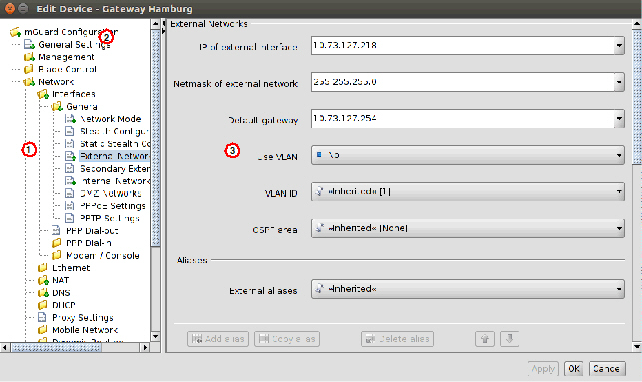Select the Ethernet tree item
This screenshot has height=382, width=642.
pyautogui.click(x=71, y=268)
